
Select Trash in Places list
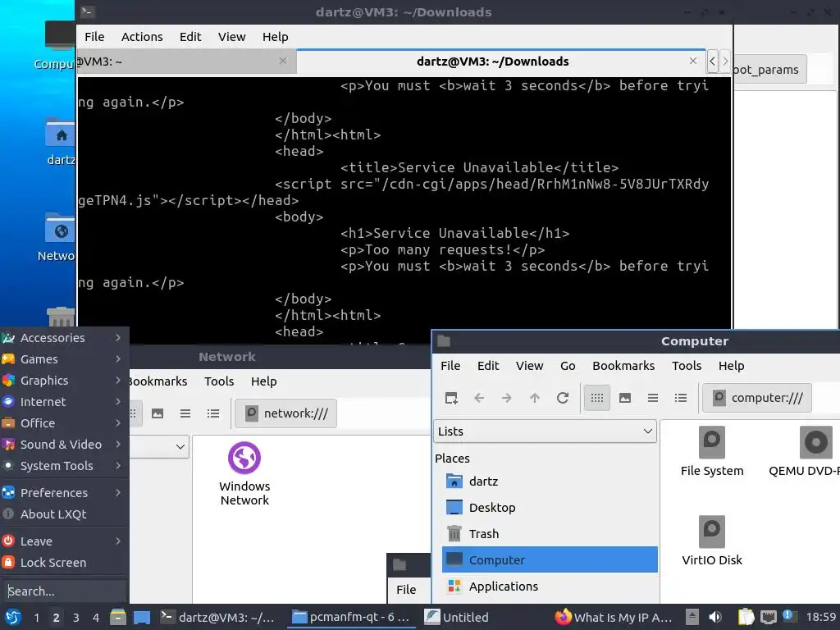[550, 533]
